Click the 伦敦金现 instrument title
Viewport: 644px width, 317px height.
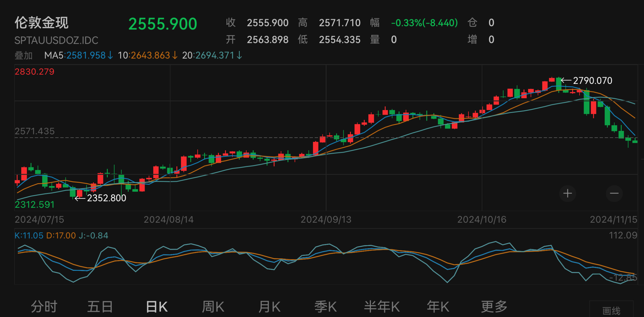click(41, 23)
